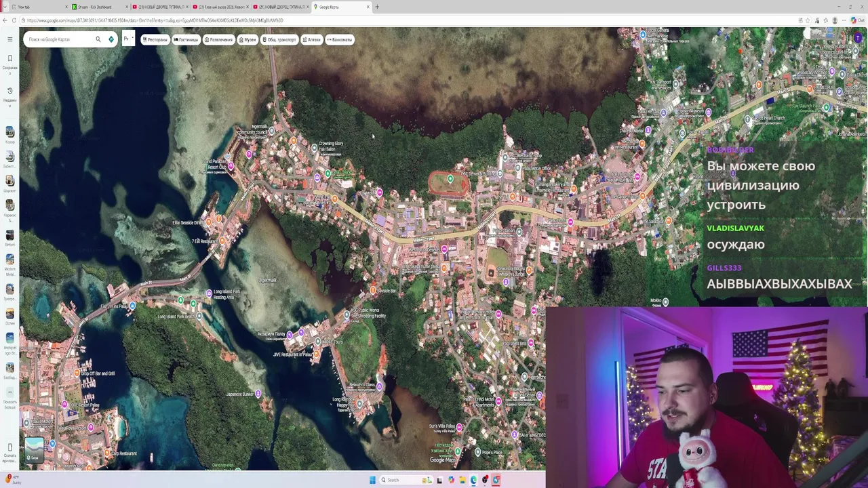Screen dimensions: 868x488
Task: Click the search magnifier icon in Maps
Action: click(98, 39)
